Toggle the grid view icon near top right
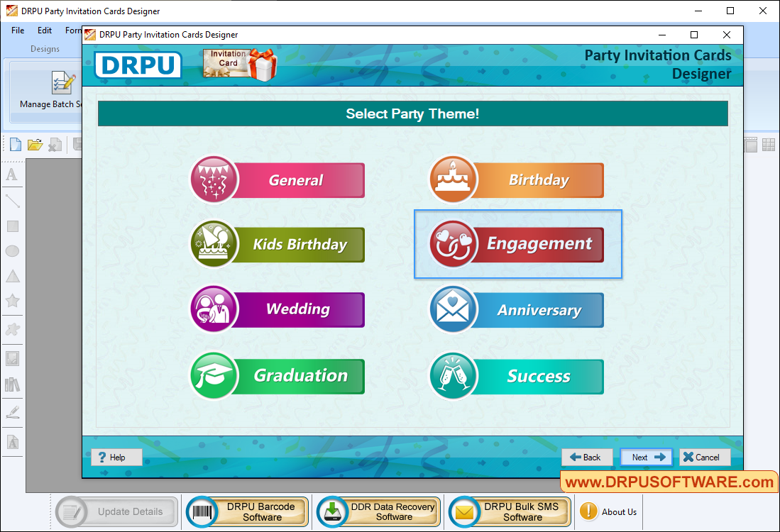Image resolution: width=780 pixels, height=532 pixels. (767, 144)
